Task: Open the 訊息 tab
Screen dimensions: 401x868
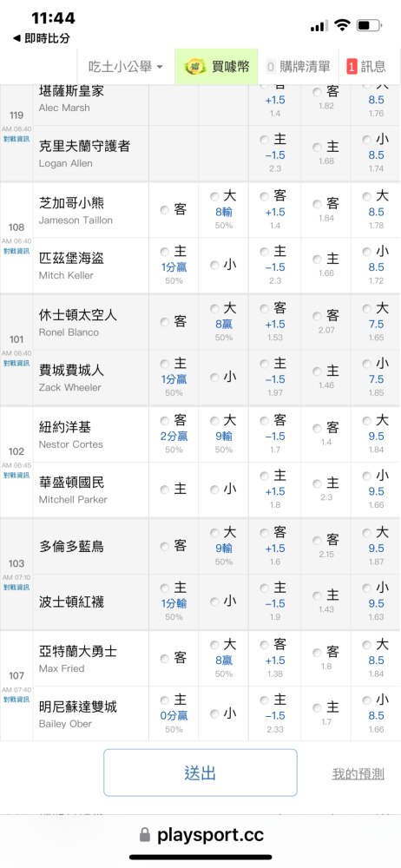Action: point(367,67)
